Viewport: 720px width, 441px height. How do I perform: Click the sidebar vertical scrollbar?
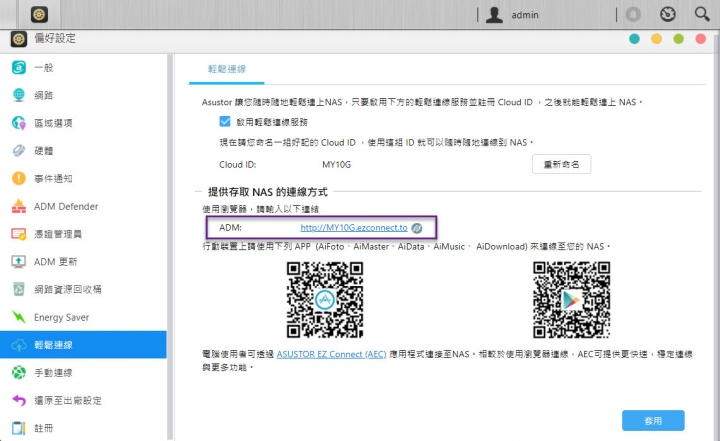point(170,247)
